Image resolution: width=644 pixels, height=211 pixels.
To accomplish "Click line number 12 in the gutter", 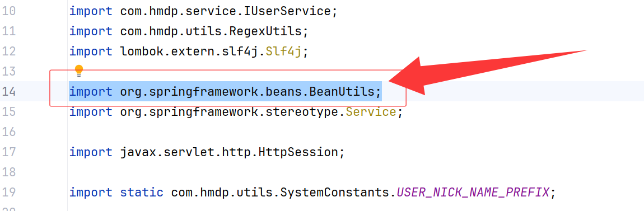I will [8, 51].
